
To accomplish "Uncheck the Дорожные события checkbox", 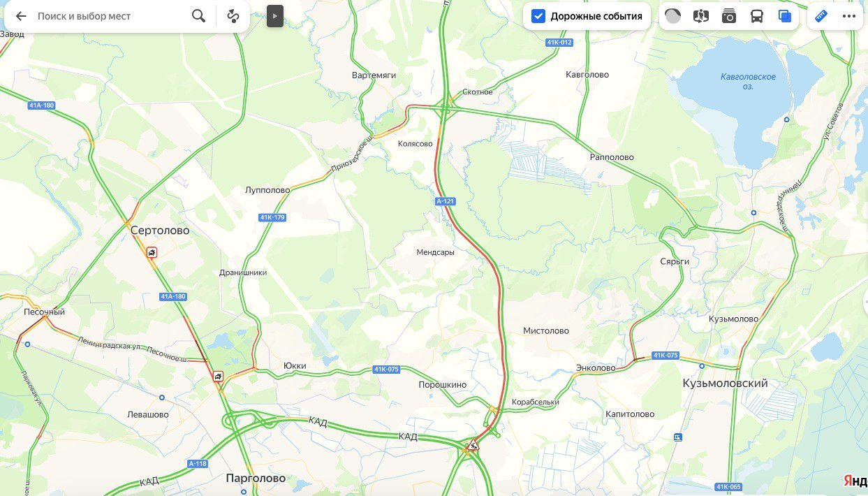I will (538, 16).
